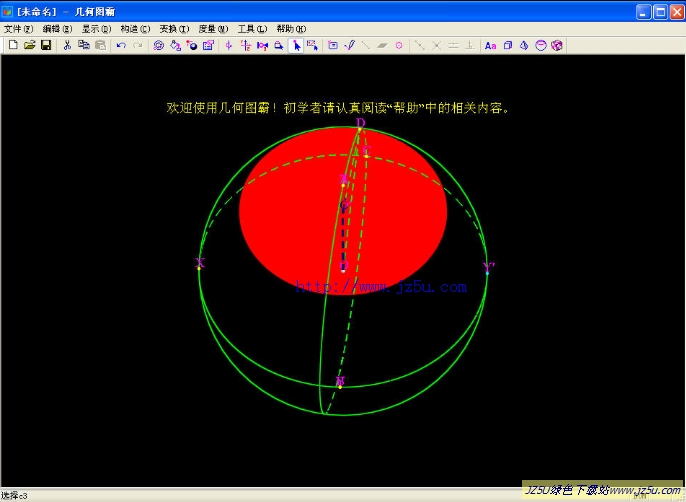Click the greyed parallelogram plane tool
Screen dimensions: 686x502
(382, 45)
